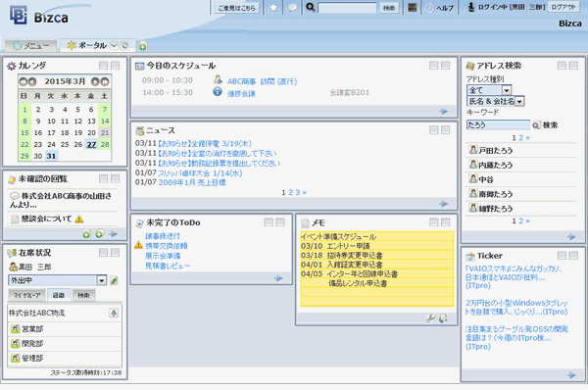Click the arrow icon in ToDo footer
This screenshot has width=588, height=390.
click(278, 278)
